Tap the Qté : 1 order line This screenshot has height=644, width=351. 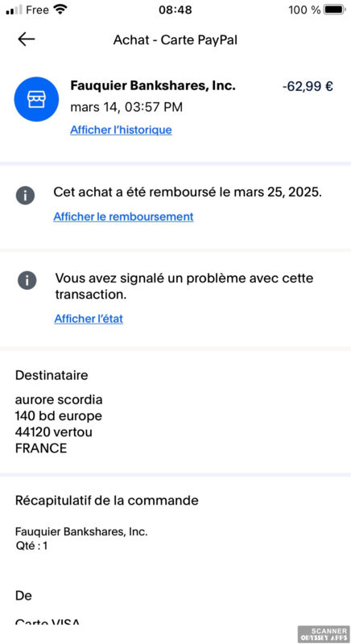31,547
